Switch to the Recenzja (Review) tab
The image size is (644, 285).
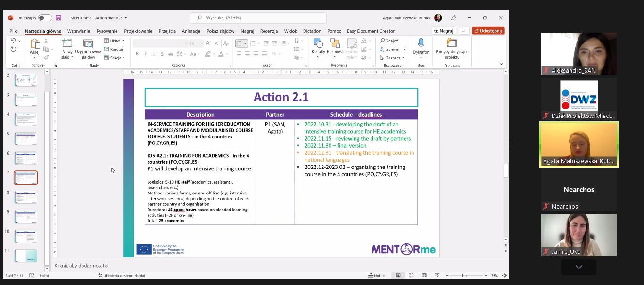point(269,31)
